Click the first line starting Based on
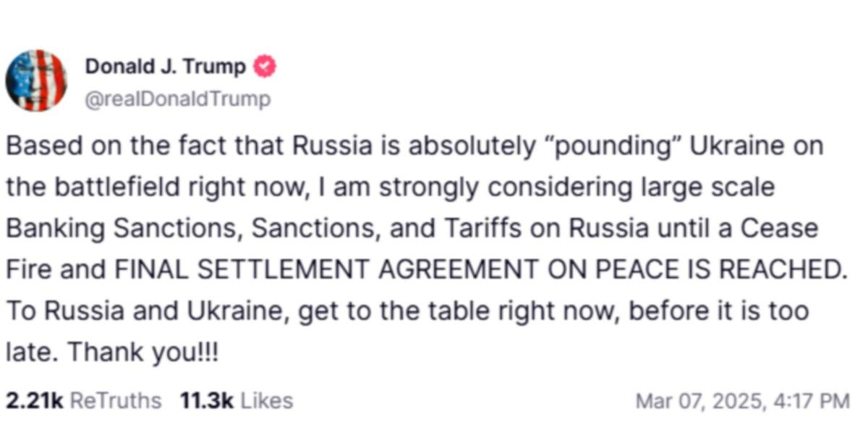This screenshot has width=868, height=430. 414,146
